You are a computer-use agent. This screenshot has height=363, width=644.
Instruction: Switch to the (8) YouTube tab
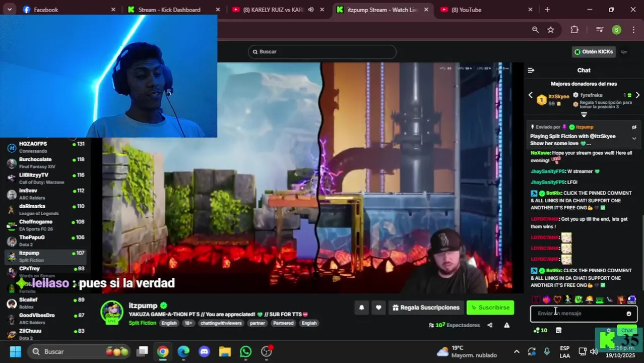(486, 10)
